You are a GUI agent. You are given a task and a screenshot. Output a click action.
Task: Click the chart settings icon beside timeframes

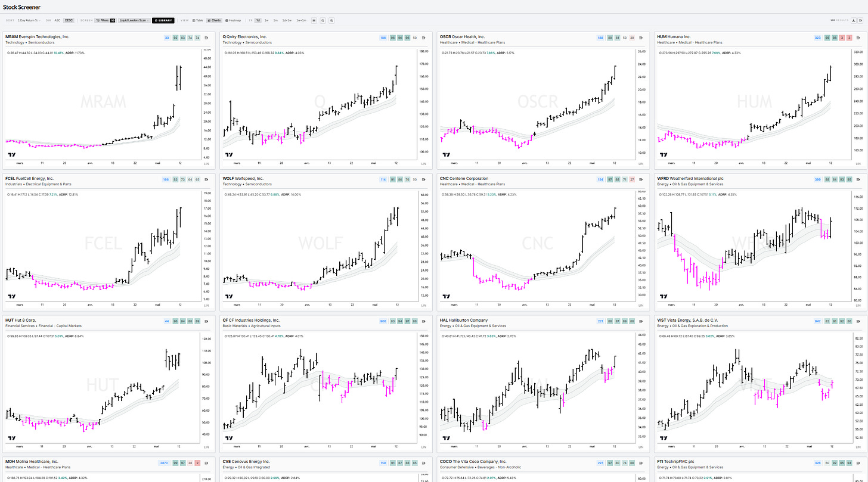[x=314, y=20]
